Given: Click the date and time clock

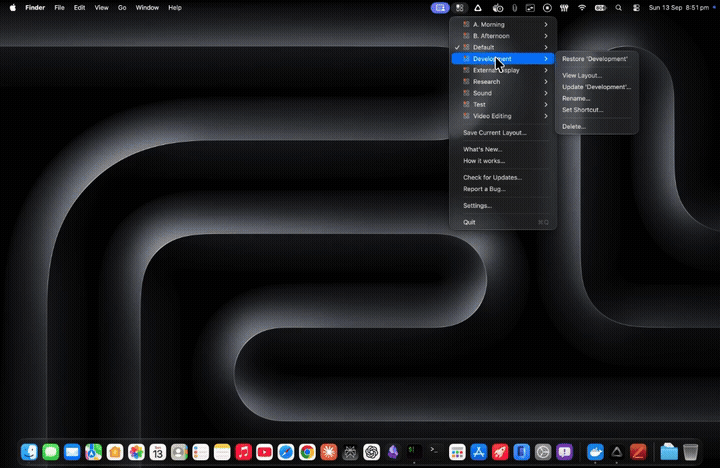Looking at the screenshot, I should pyautogui.click(x=679, y=8).
